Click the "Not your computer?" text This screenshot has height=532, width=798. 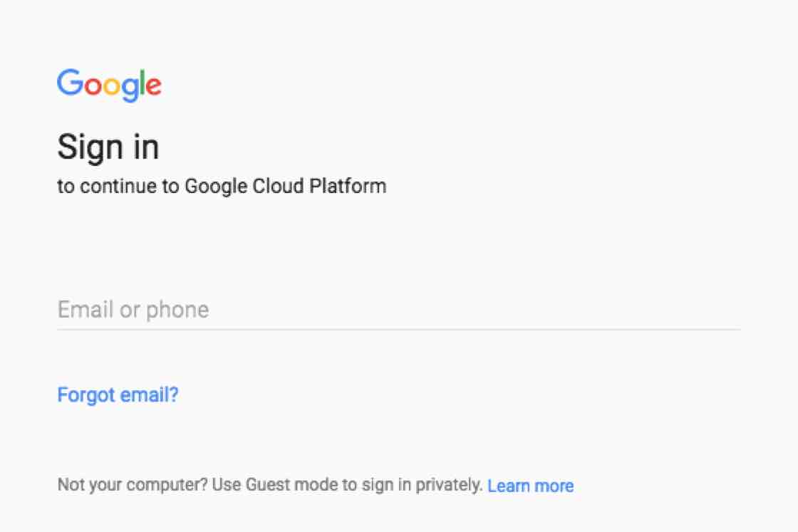(x=133, y=486)
